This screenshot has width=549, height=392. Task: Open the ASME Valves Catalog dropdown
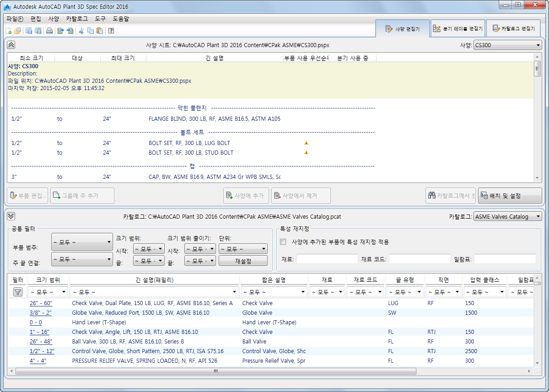click(x=507, y=217)
